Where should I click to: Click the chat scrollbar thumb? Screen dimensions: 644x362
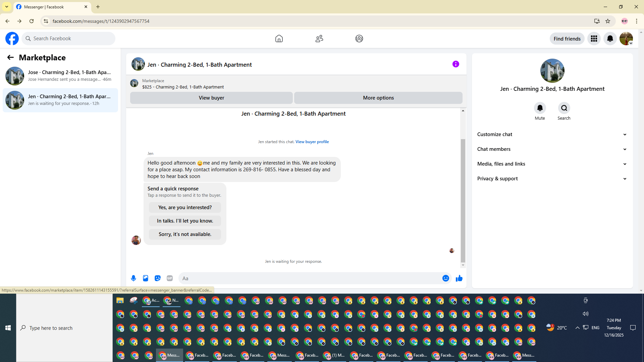tap(463, 200)
